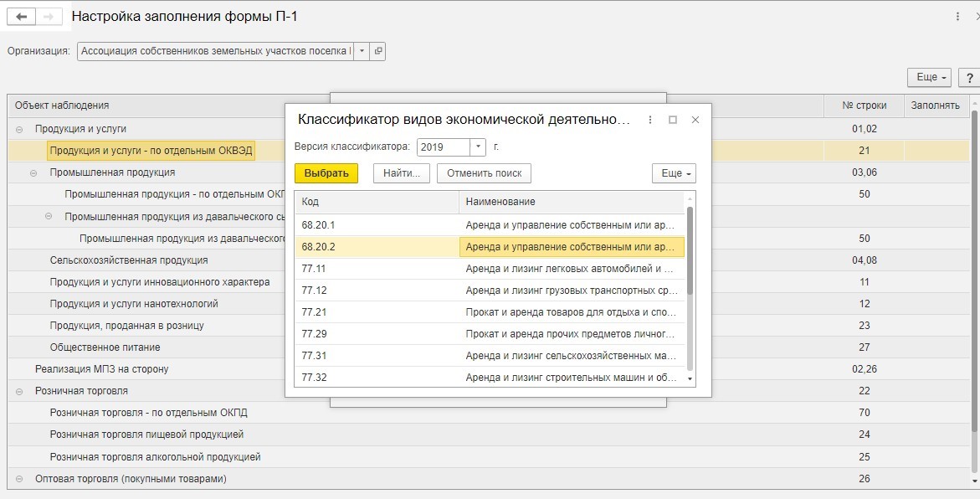Open the Еще menu in the main window
980x499 pixels.
[929, 78]
